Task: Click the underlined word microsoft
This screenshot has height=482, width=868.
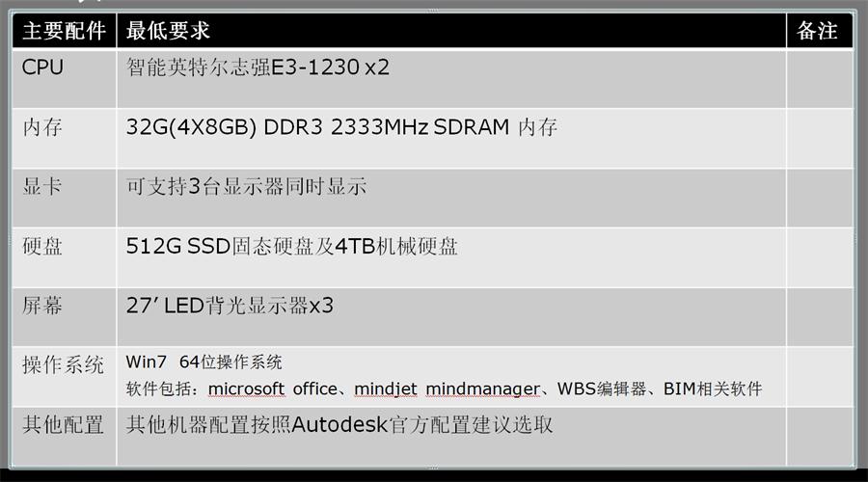Action: pyautogui.click(x=247, y=388)
